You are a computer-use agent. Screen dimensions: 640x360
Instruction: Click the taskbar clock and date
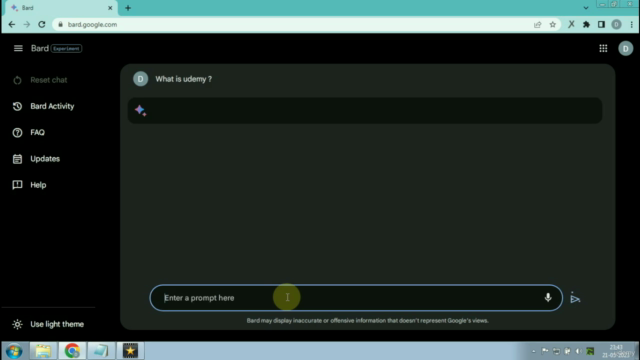coord(616,351)
